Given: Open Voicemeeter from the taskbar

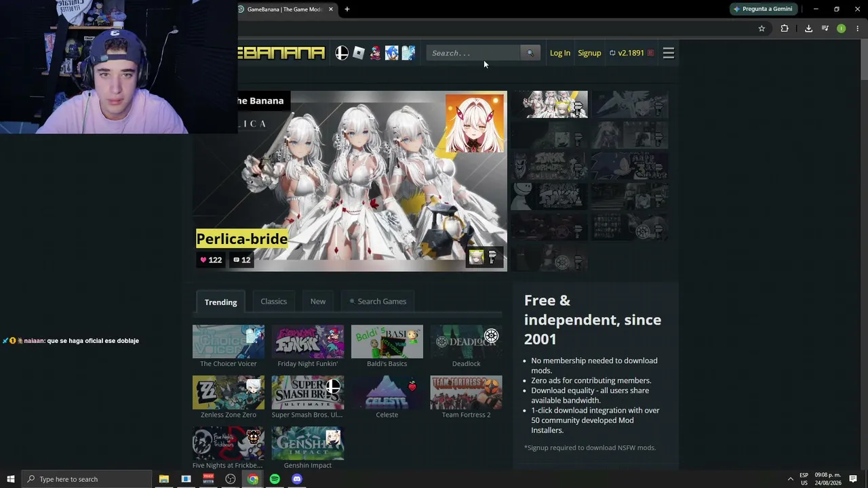Looking at the screenshot, I should 208,479.
